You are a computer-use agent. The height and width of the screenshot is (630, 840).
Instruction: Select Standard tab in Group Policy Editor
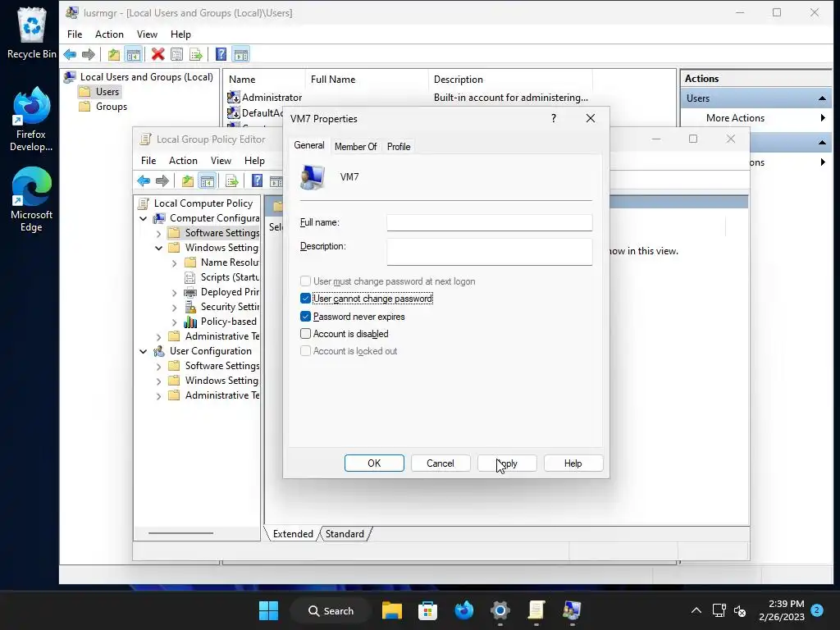point(345,534)
